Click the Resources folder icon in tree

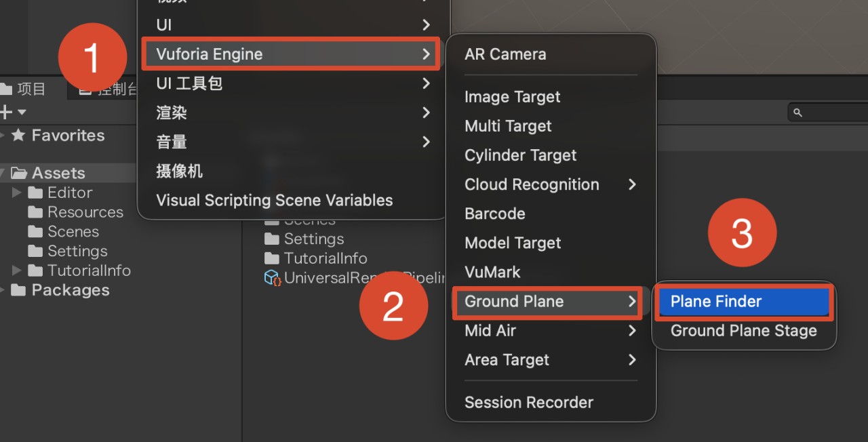click(35, 212)
